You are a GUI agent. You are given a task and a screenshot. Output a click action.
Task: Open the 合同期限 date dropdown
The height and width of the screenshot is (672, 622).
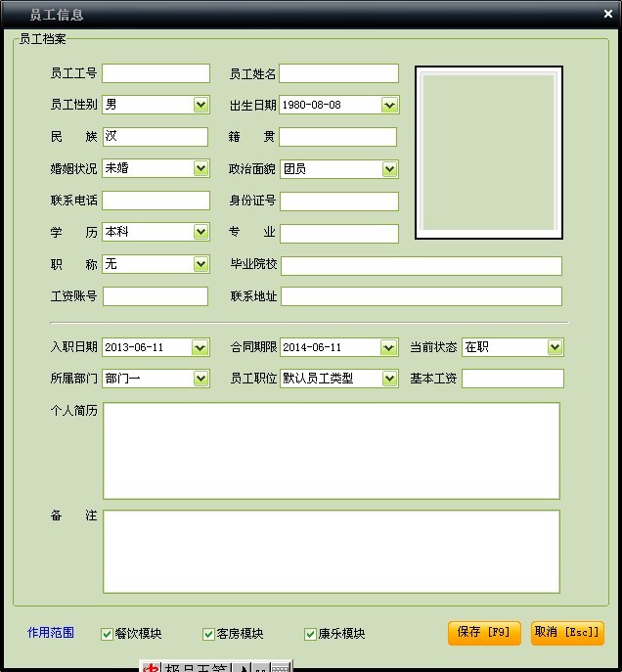[x=388, y=347]
